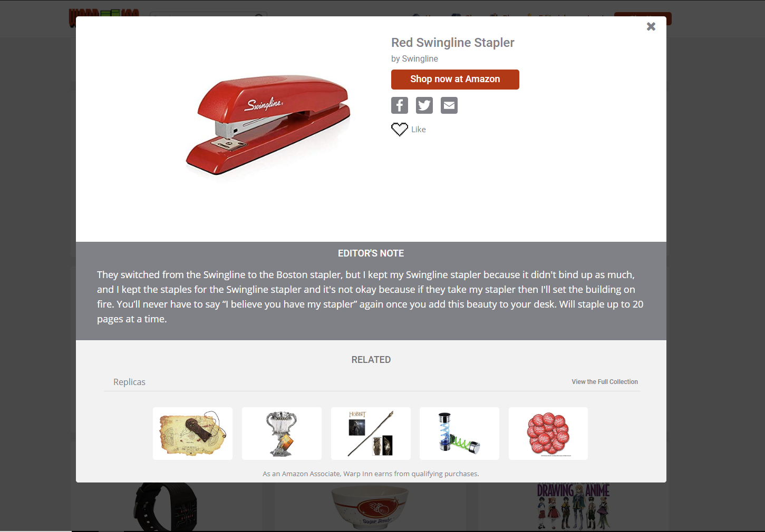Open the silver goblet related item
The image size is (765, 532).
(x=282, y=434)
